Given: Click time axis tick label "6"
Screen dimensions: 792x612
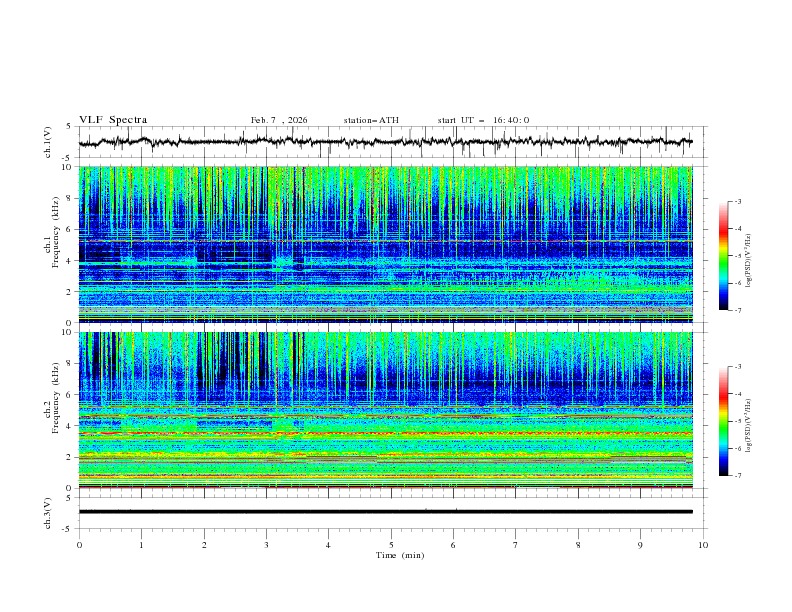Looking at the screenshot, I should (x=453, y=545).
